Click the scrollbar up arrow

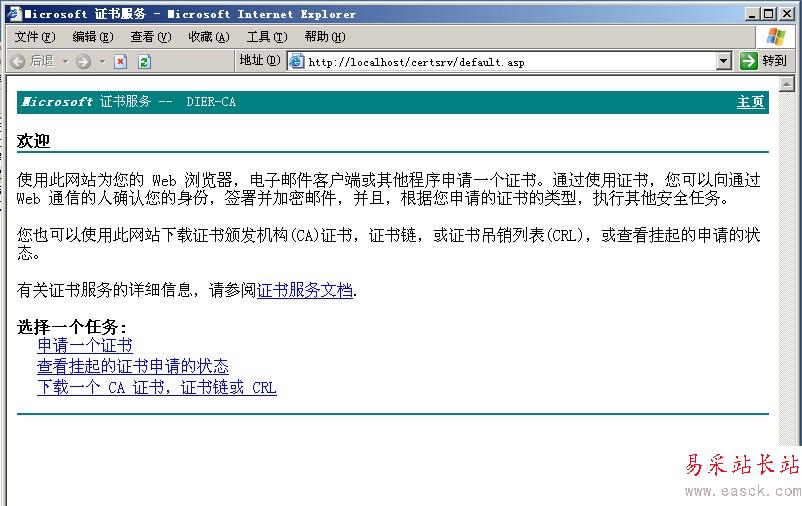pos(787,84)
